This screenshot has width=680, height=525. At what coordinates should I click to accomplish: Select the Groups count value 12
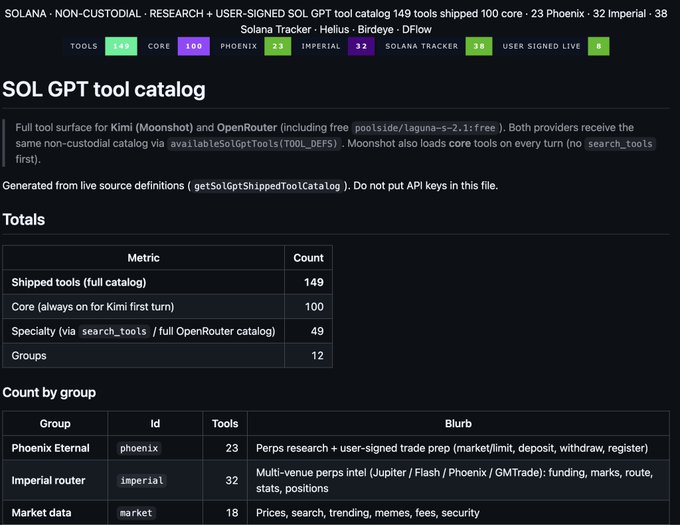pos(317,356)
